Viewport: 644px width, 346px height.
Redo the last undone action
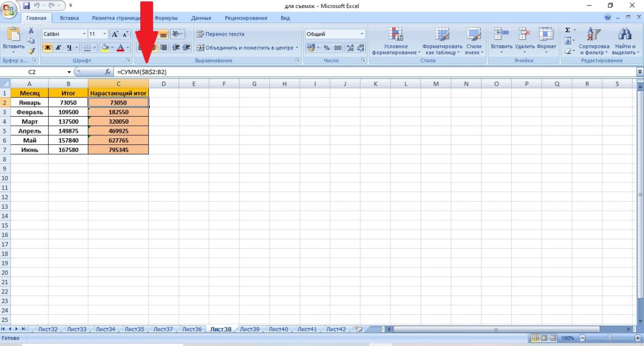click(x=52, y=6)
